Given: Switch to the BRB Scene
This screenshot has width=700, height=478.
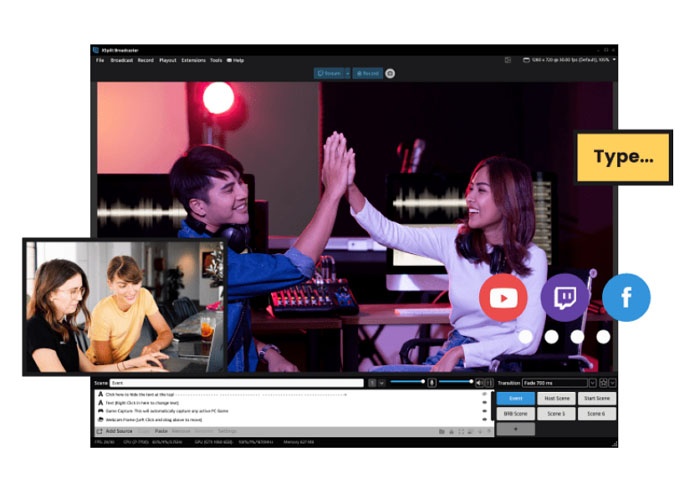Looking at the screenshot, I should pos(516,414).
